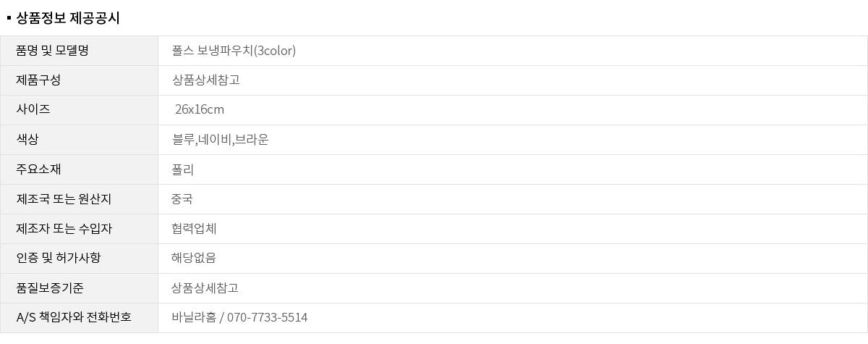868x344 pixels.
Task: Click the 색상 row label
Action: (x=27, y=140)
